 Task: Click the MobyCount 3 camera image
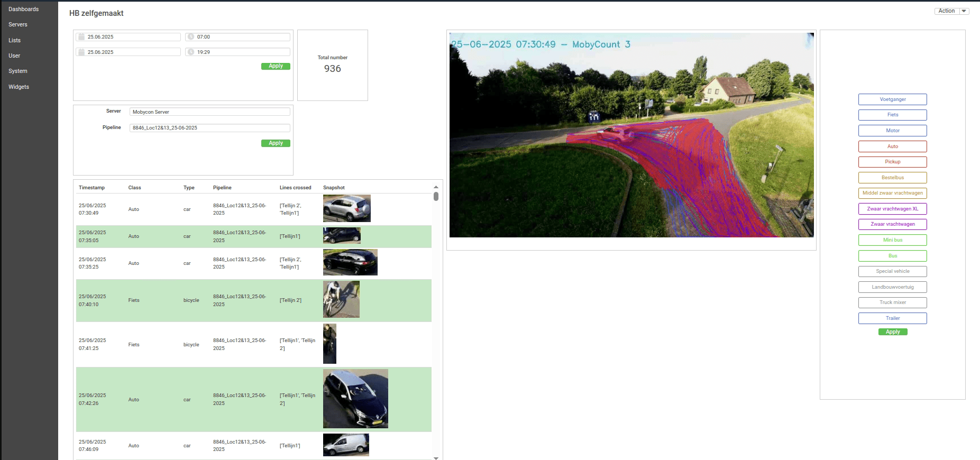tap(631, 135)
